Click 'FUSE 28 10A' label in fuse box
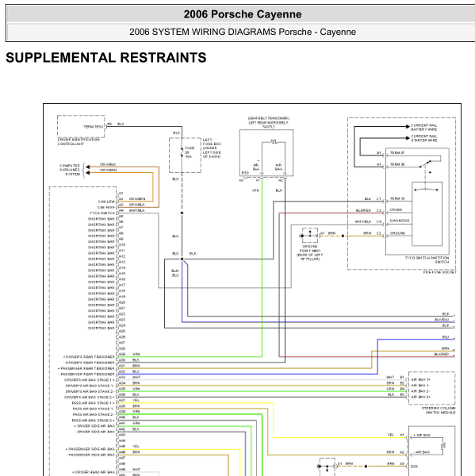 [x=190, y=152]
